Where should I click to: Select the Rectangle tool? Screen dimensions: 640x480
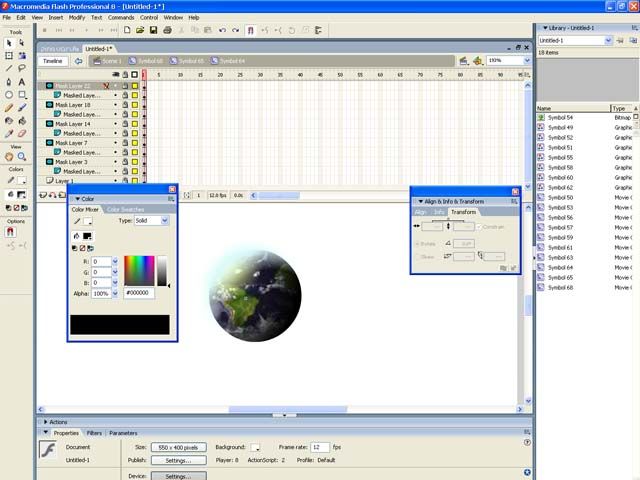[x=22, y=95]
